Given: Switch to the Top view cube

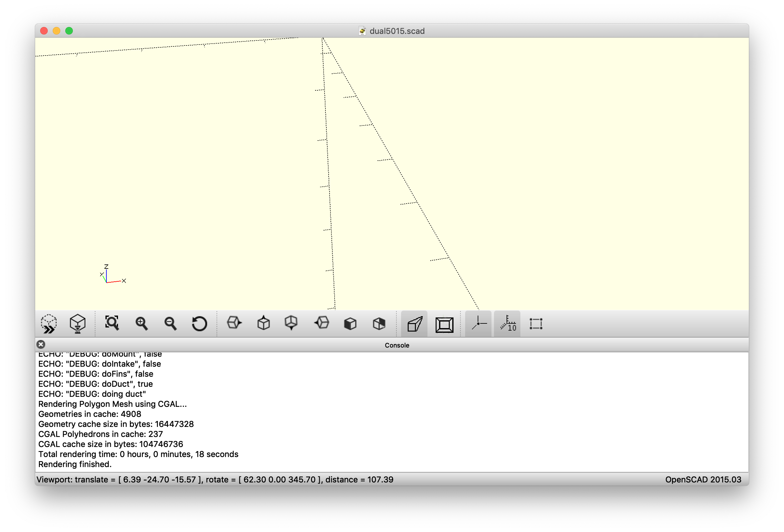Looking at the screenshot, I should click(x=263, y=323).
